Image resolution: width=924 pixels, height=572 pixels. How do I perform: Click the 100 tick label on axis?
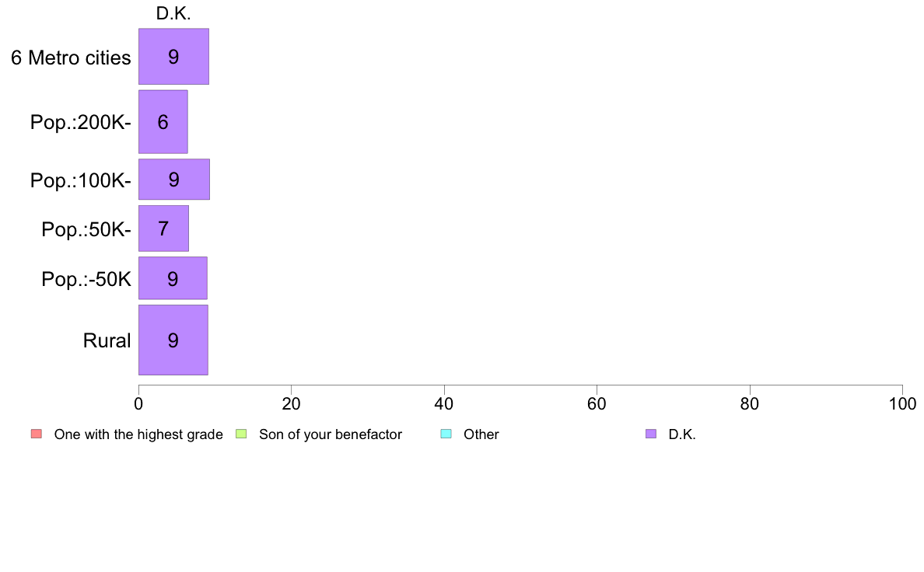click(x=902, y=403)
